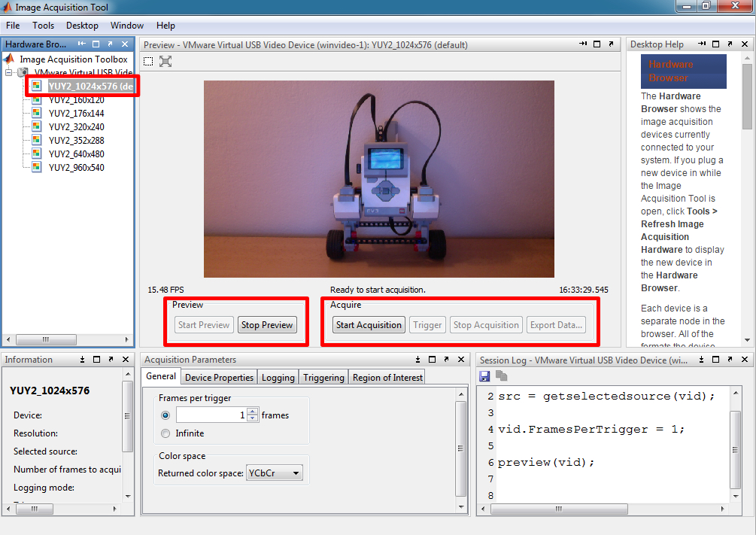Select YUY2_1024x576 default format
756x535 pixels.
[x=90, y=87]
